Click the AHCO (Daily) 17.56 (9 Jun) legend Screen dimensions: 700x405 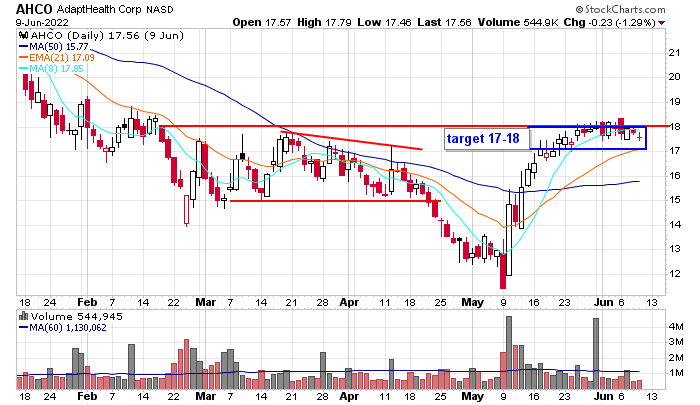[x=107, y=36]
